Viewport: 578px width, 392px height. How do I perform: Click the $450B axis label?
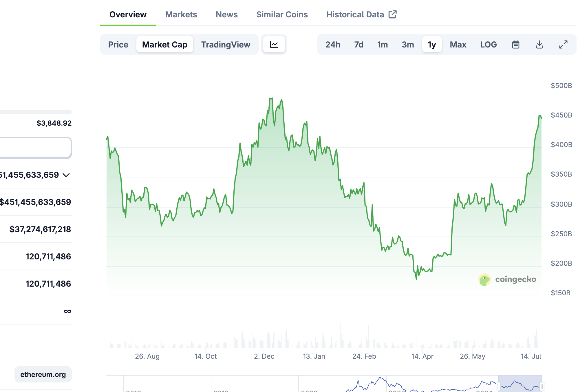tap(561, 115)
